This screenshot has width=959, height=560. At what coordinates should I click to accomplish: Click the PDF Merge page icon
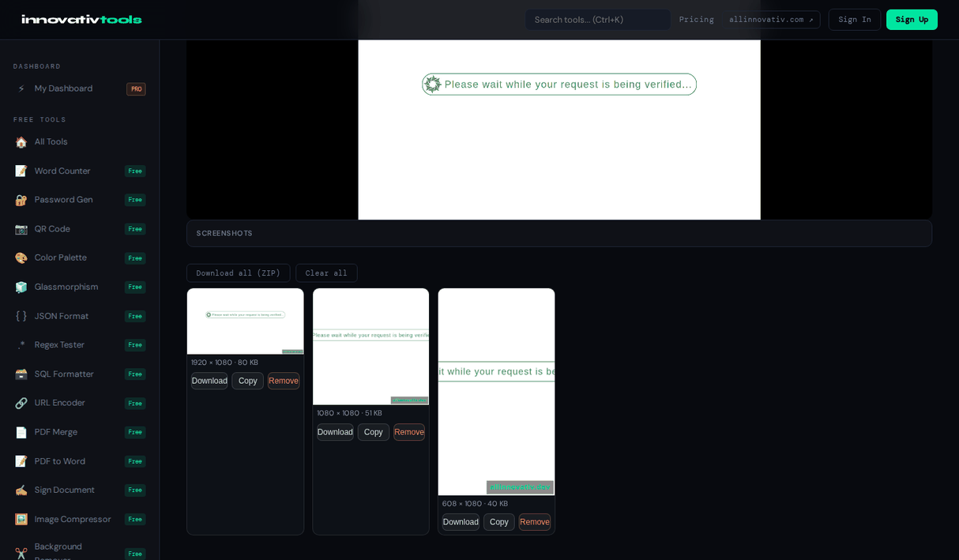coord(21,432)
